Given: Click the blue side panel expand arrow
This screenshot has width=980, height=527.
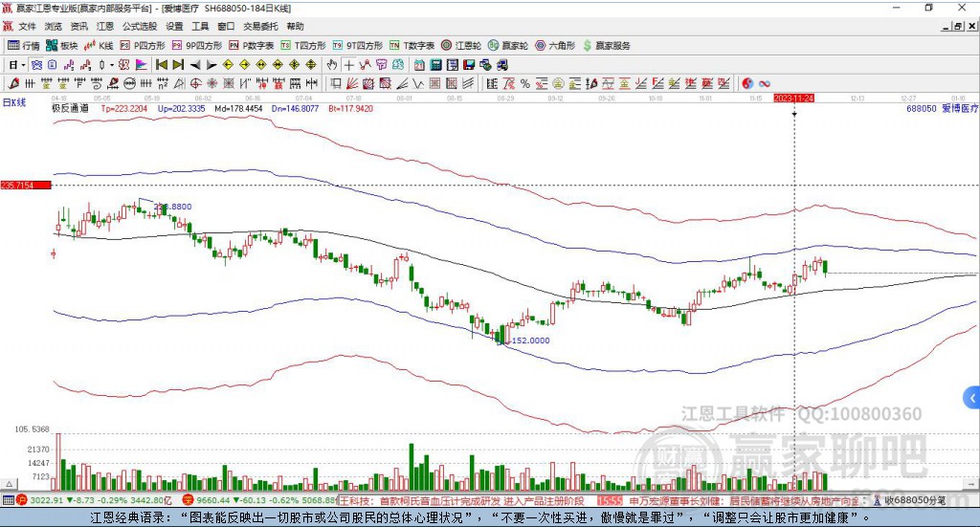Looking at the screenshot, I should click(x=972, y=397).
